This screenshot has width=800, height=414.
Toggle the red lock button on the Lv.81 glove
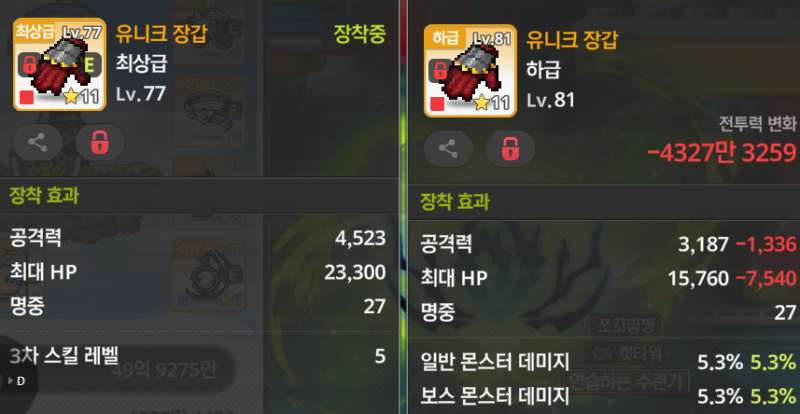(x=510, y=149)
